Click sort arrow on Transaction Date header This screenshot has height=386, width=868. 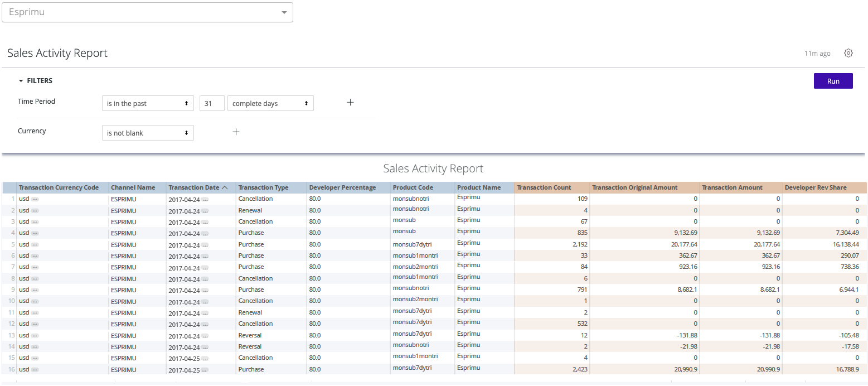(225, 188)
